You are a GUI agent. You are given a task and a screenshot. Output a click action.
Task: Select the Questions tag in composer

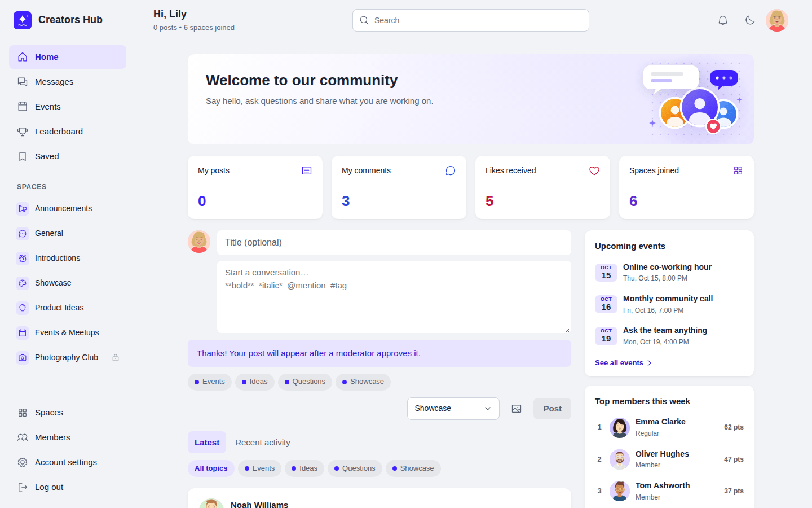pos(305,382)
